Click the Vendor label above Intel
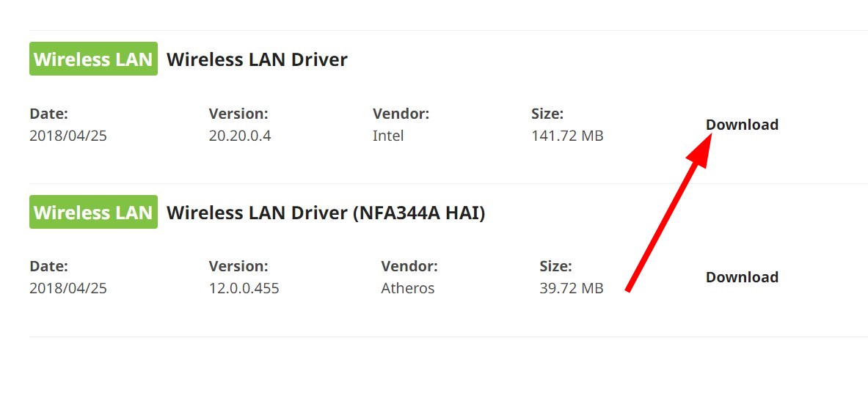This screenshot has width=868, height=404. click(x=401, y=114)
